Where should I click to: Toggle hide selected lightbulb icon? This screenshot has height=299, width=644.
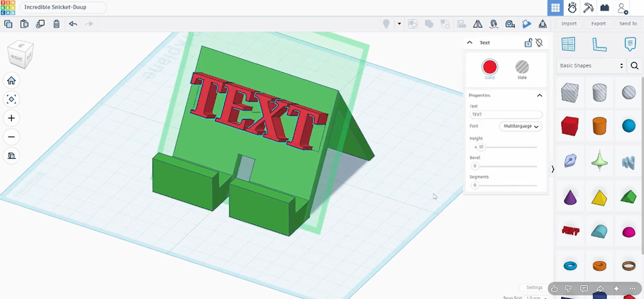[539, 43]
